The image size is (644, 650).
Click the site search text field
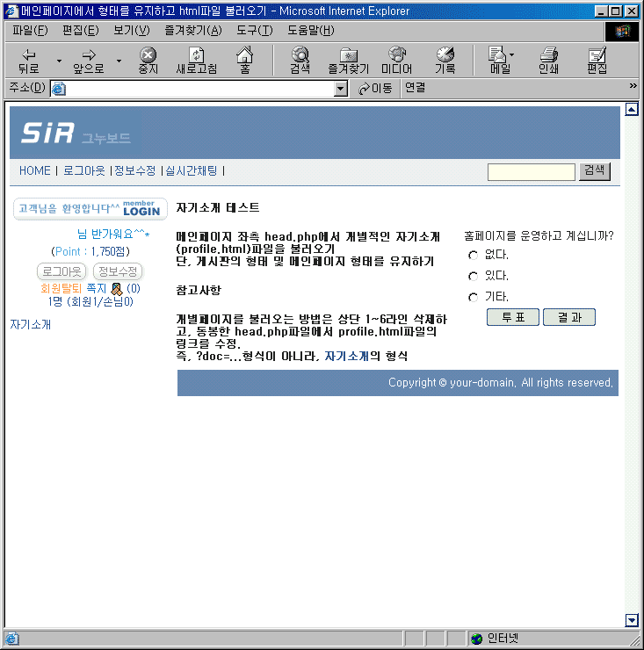point(531,172)
